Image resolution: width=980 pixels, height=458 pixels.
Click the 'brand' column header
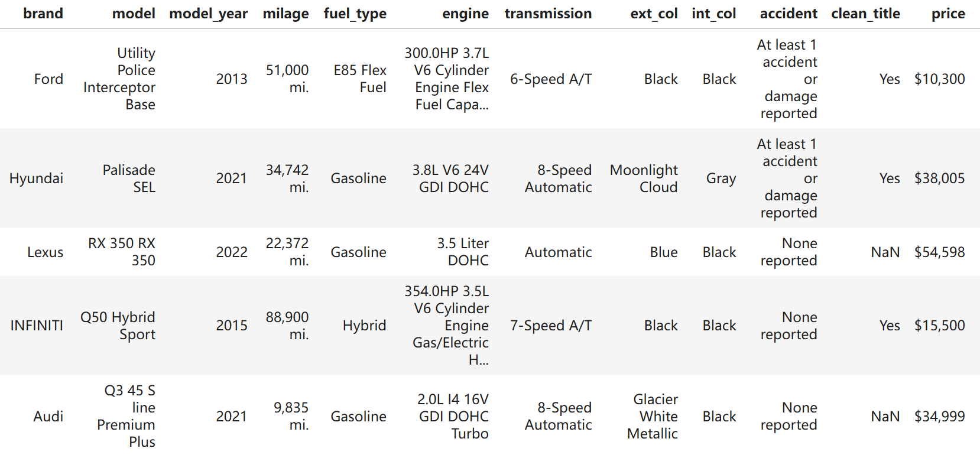click(43, 14)
